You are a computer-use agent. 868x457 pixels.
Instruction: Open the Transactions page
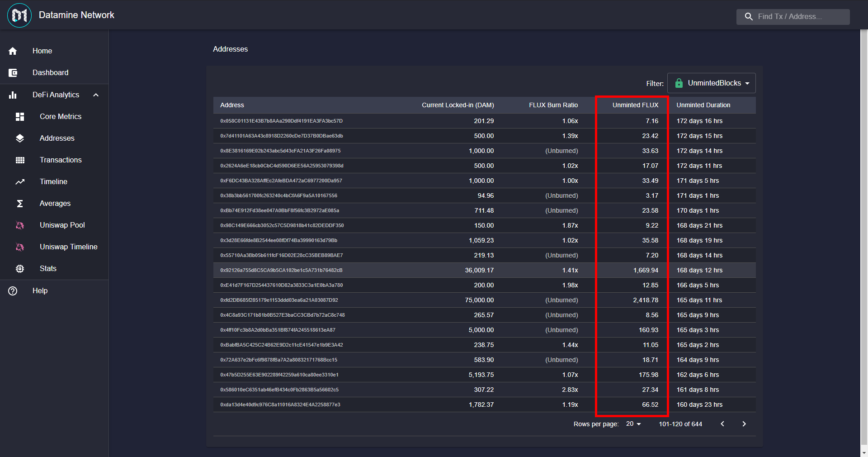54,160
